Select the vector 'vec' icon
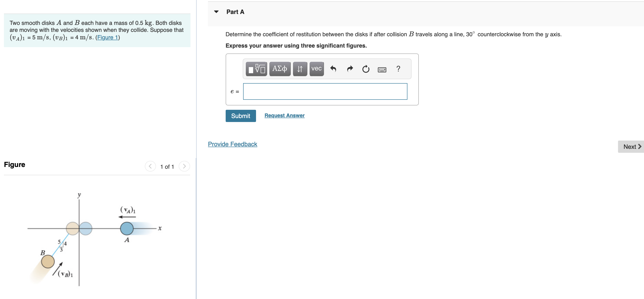This screenshot has height=299, width=644. [x=316, y=68]
